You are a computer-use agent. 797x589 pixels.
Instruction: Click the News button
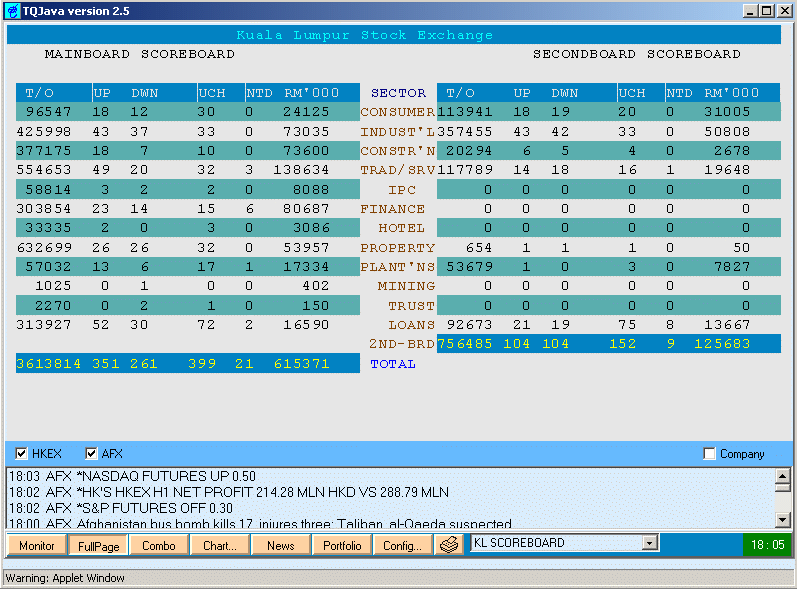pos(281,545)
